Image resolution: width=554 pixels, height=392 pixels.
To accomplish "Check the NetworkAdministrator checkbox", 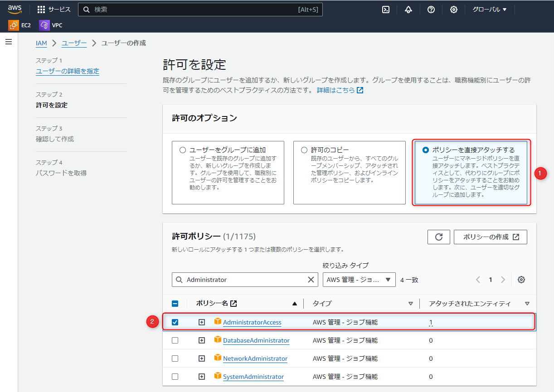I will tap(175, 358).
